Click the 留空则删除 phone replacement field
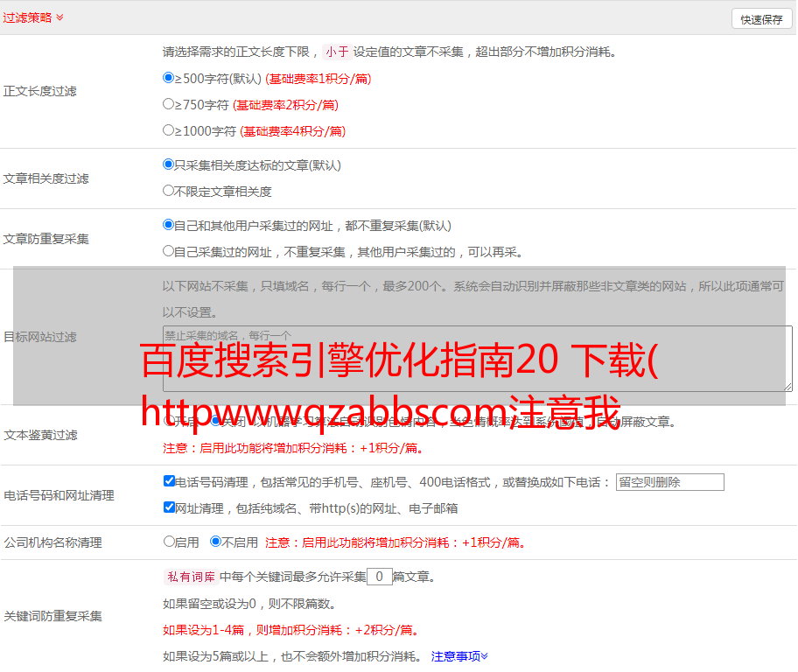 tap(669, 482)
